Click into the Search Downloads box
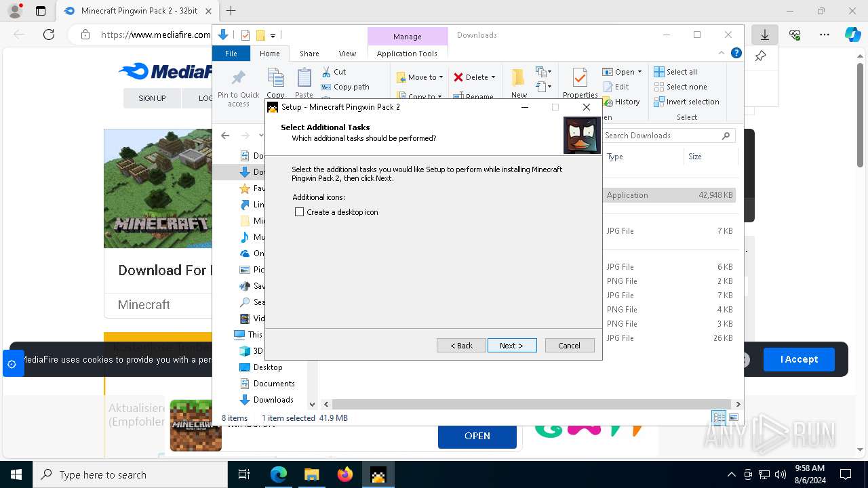Viewport: 868px width, 488px height. coord(668,136)
